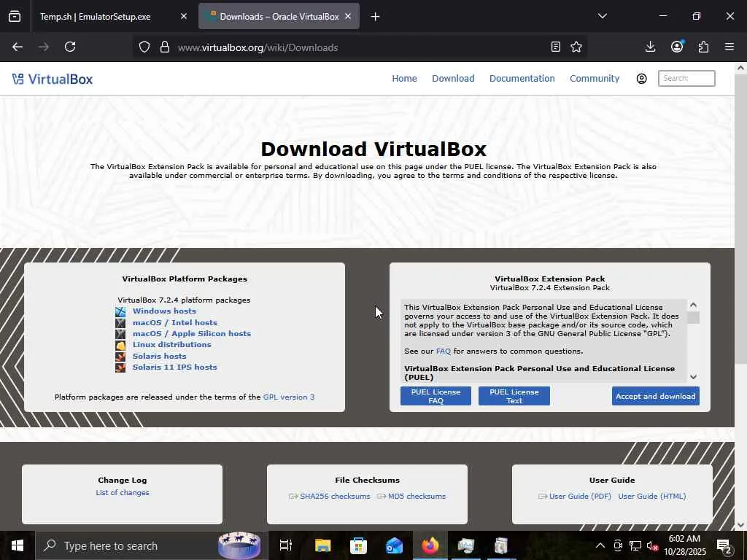Open the GPL version 3 link
Viewport: 747px width, 560px height.
pyautogui.click(x=289, y=397)
